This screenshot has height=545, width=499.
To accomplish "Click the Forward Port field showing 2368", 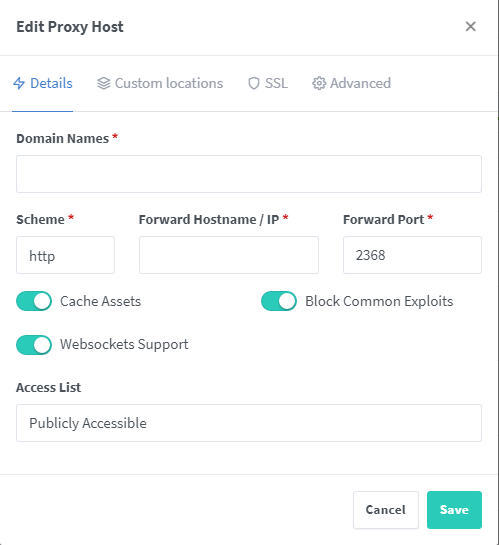I will point(412,255).
